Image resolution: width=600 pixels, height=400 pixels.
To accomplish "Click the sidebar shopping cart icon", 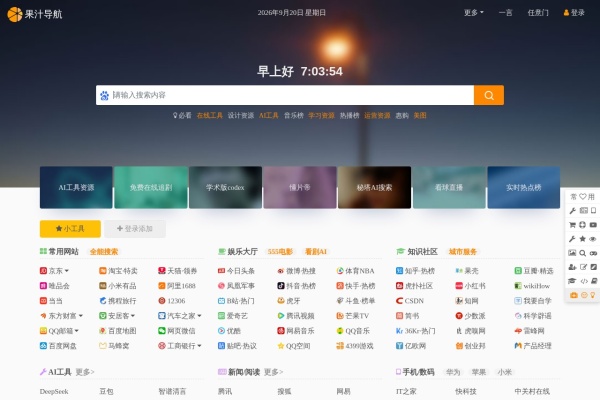I will pos(572,225).
